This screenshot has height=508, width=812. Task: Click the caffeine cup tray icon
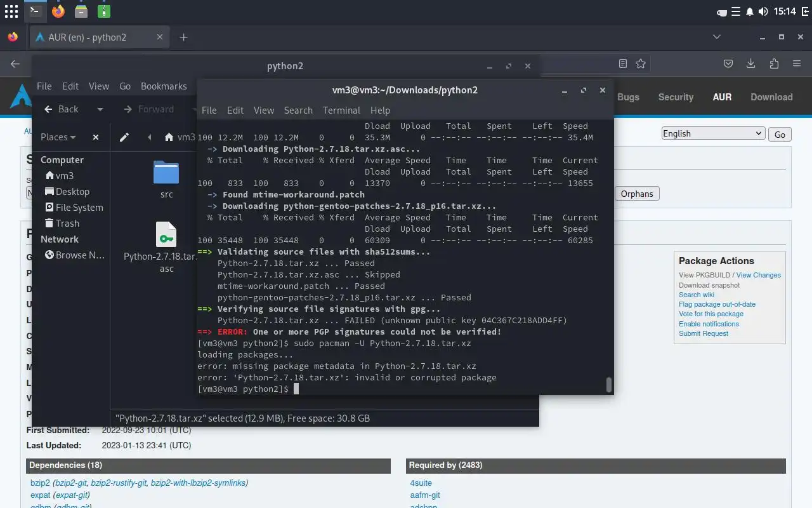(x=722, y=11)
